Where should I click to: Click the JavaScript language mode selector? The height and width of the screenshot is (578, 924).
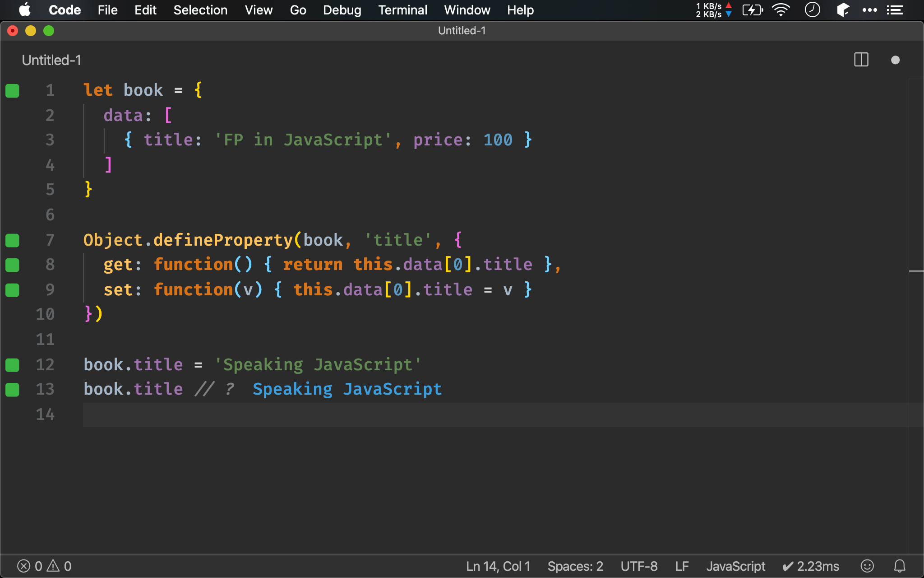click(736, 565)
